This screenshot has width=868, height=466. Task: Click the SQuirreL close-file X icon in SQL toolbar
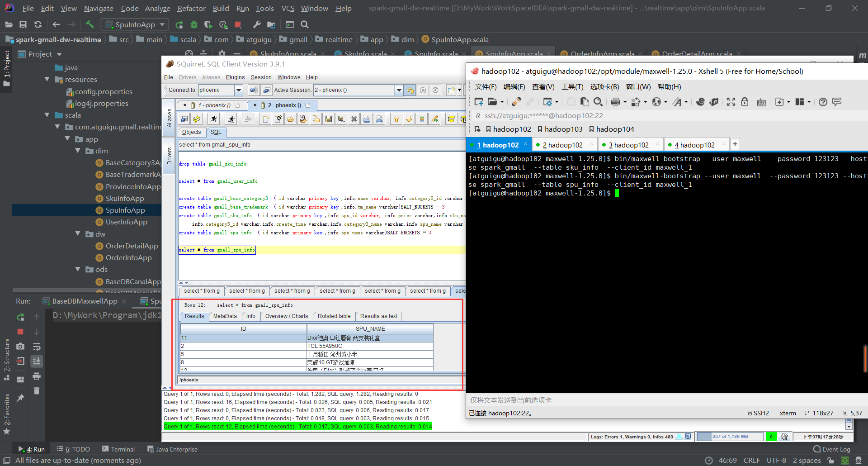tap(354, 119)
